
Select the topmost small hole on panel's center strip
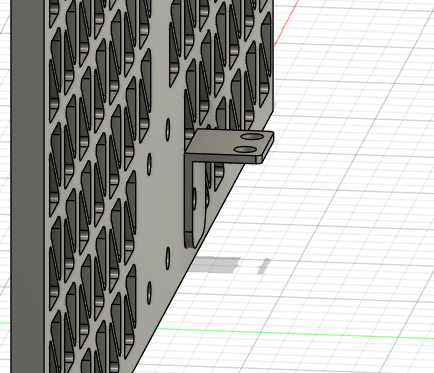pyautogui.click(x=168, y=129)
